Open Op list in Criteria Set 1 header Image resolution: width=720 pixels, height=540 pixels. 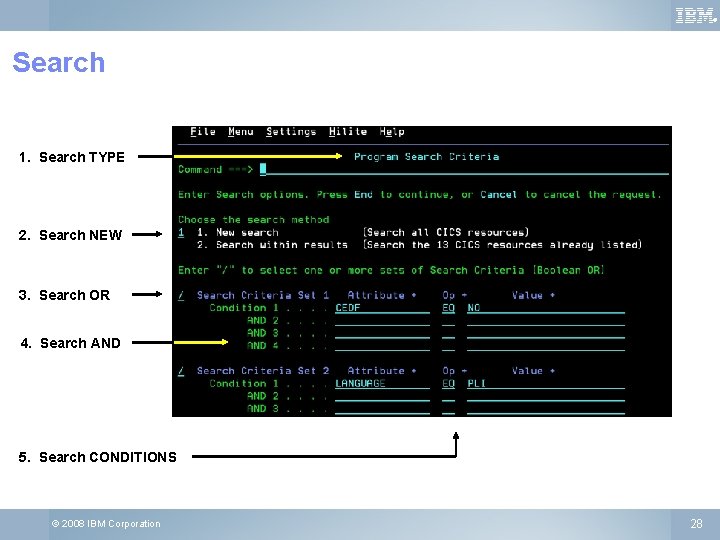tap(454, 295)
